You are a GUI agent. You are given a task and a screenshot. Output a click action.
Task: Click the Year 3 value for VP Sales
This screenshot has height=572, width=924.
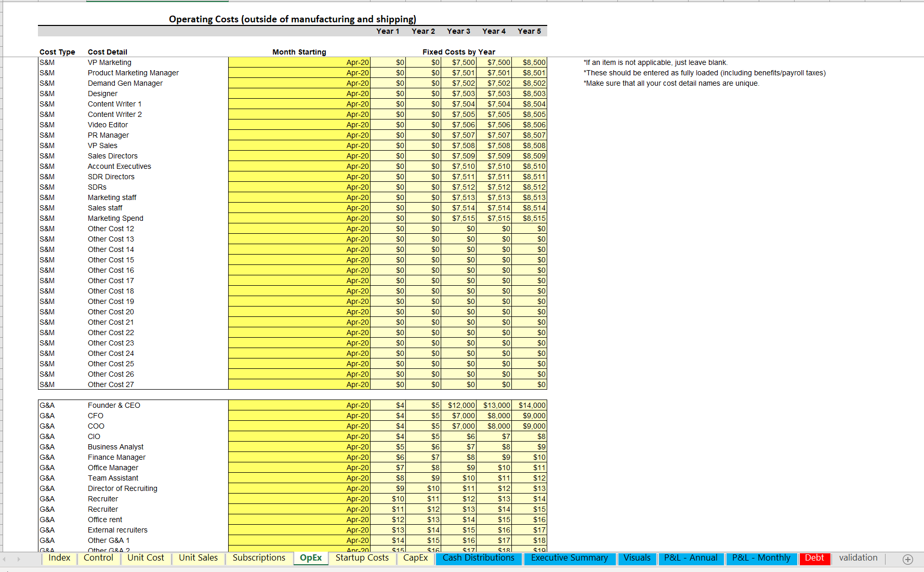[x=458, y=145]
